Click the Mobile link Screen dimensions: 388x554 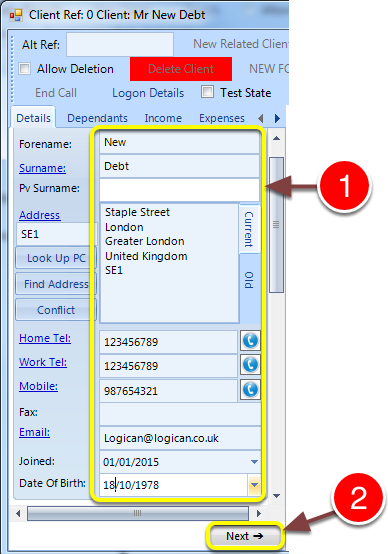[x=38, y=386]
